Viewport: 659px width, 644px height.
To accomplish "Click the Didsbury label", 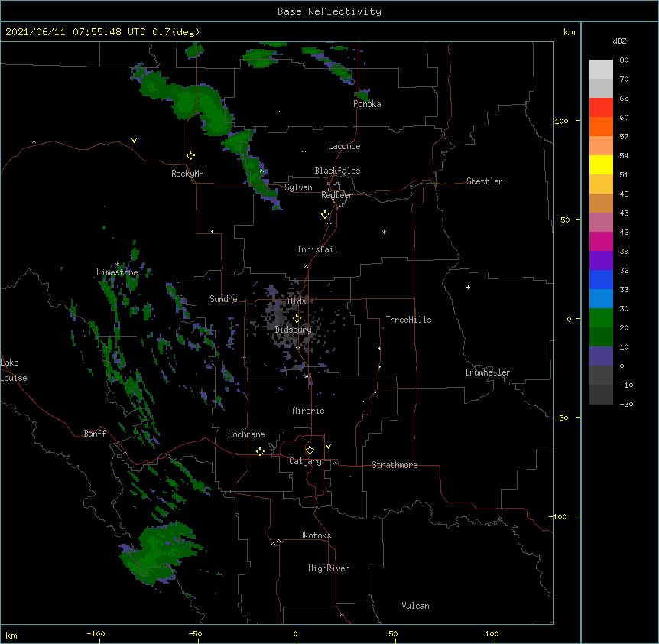I will [293, 330].
